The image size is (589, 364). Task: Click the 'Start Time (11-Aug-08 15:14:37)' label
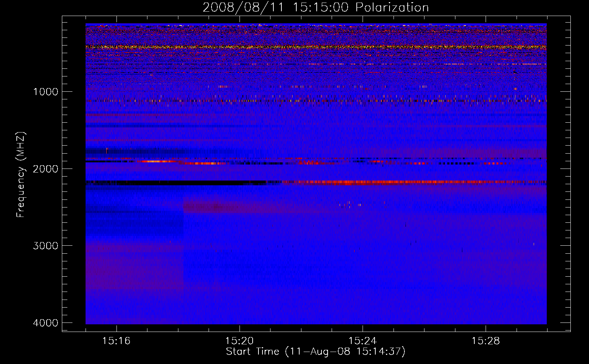click(x=316, y=352)
